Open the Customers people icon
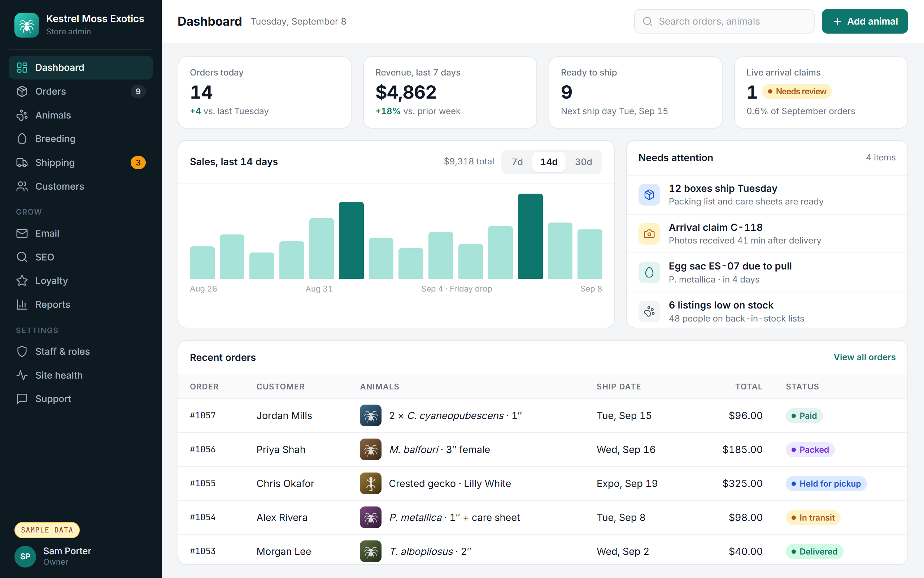The height and width of the screenshot is (578, 924). click(x=22, y=186)
